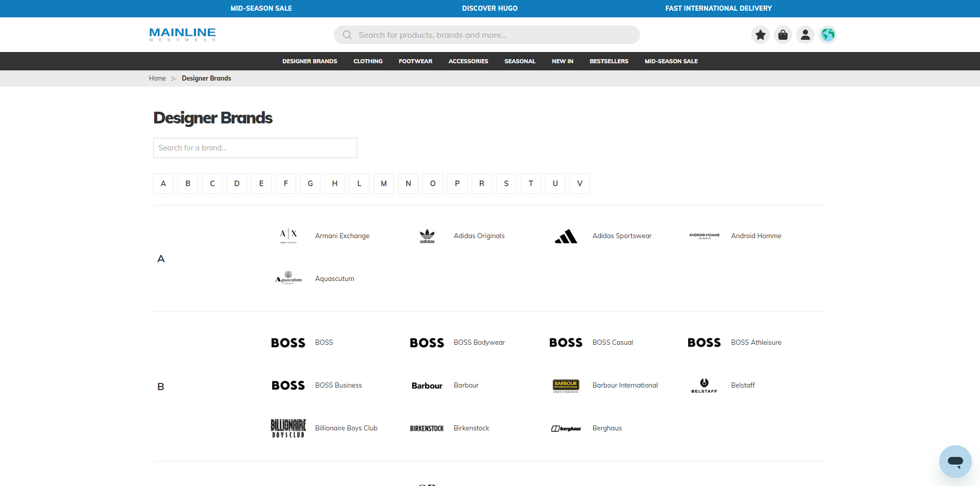The image size is (980, 486).
Task: Click the Adidas Originals trefoil logo
Action: (427, 236)
